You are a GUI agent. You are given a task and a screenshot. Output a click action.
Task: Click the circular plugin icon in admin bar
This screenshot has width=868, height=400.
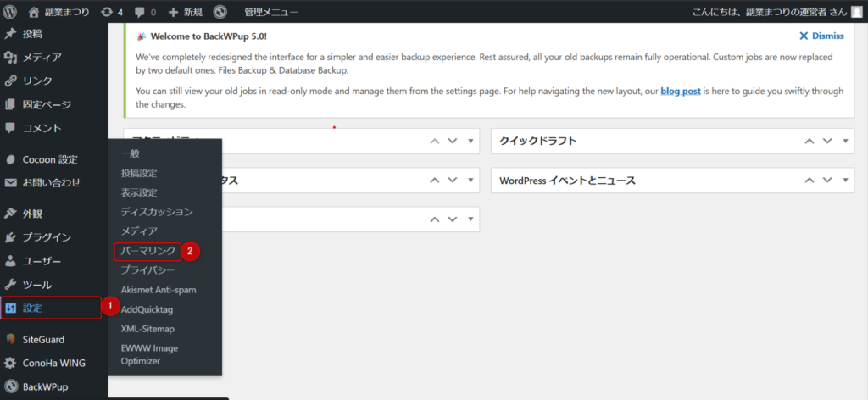pyautogui.click(x=220, y=12)
